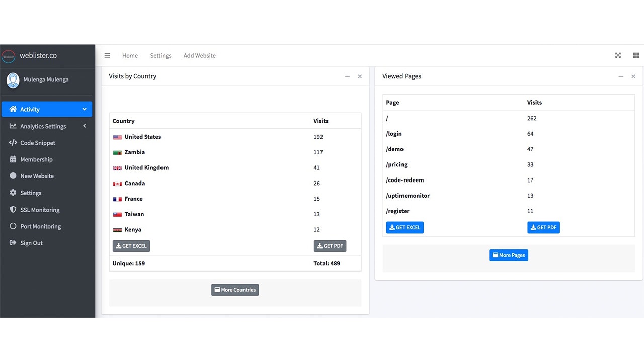Click the /code-redeem page entry

405,180
